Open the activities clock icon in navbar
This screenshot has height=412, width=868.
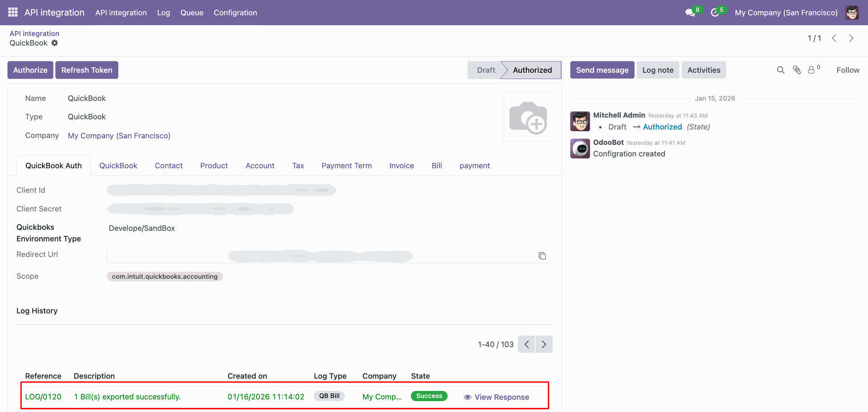[715, 13]
